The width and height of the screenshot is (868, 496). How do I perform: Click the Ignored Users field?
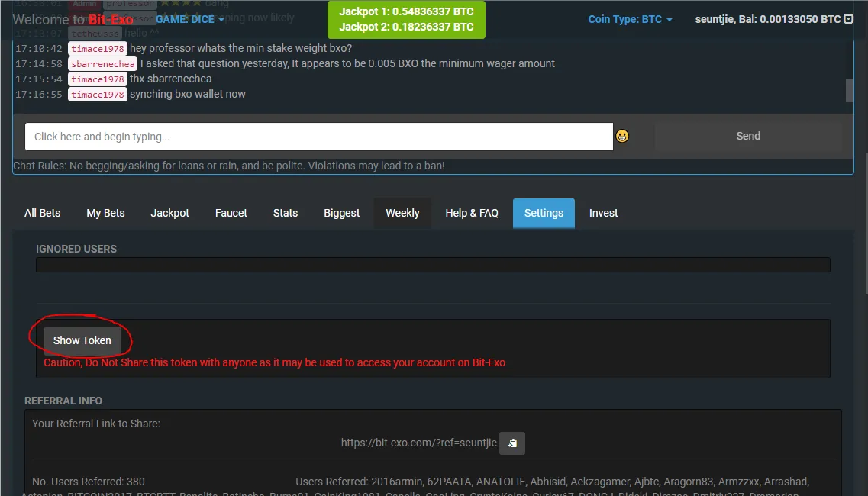(433, 265)
